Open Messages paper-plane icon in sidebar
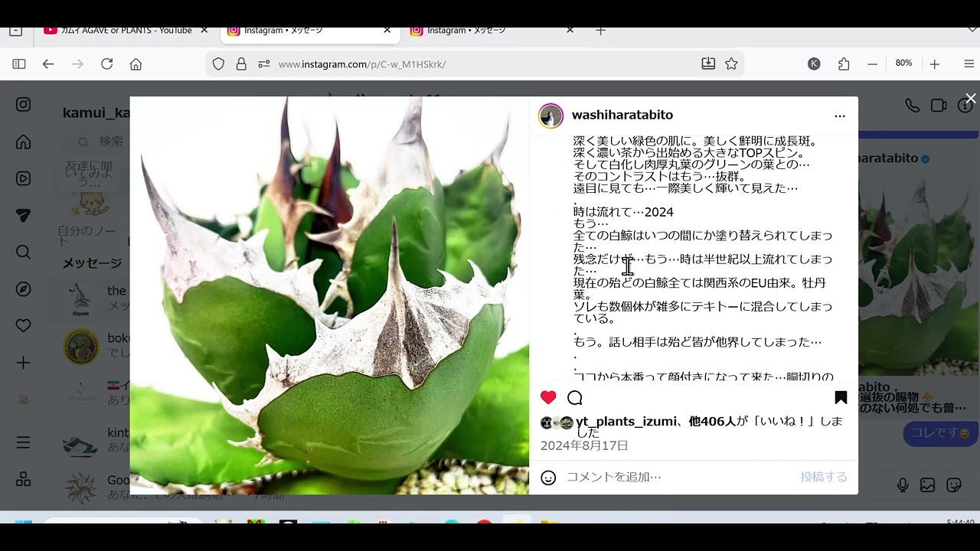Screen dimensions: 980x551 click(x=24, y=216)
